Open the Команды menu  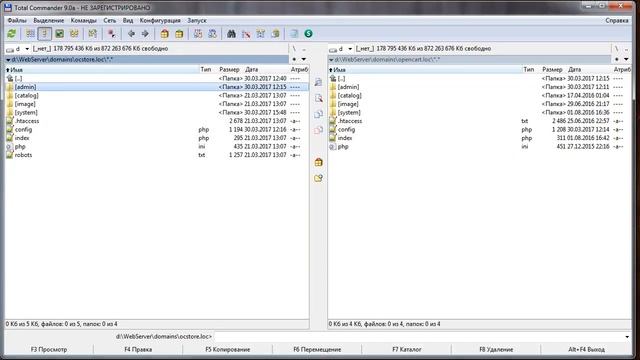coord(84,20)
